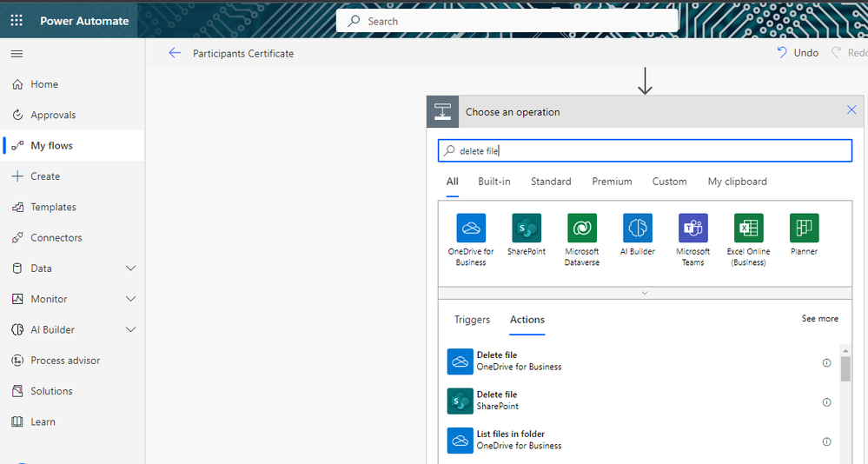868x464 pixels.
Task: Close the Choose an operation panel
Action: click(x=851, y=109)
